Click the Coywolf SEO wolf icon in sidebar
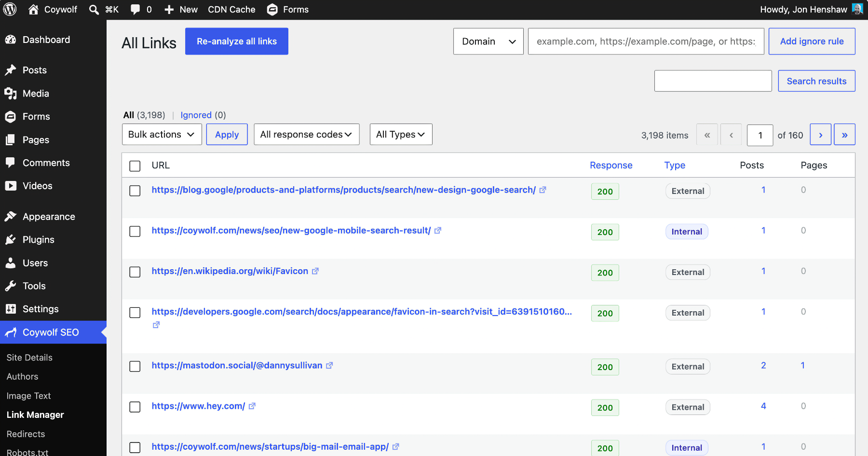This screenshot has width=868, height=456. point(11,332)
